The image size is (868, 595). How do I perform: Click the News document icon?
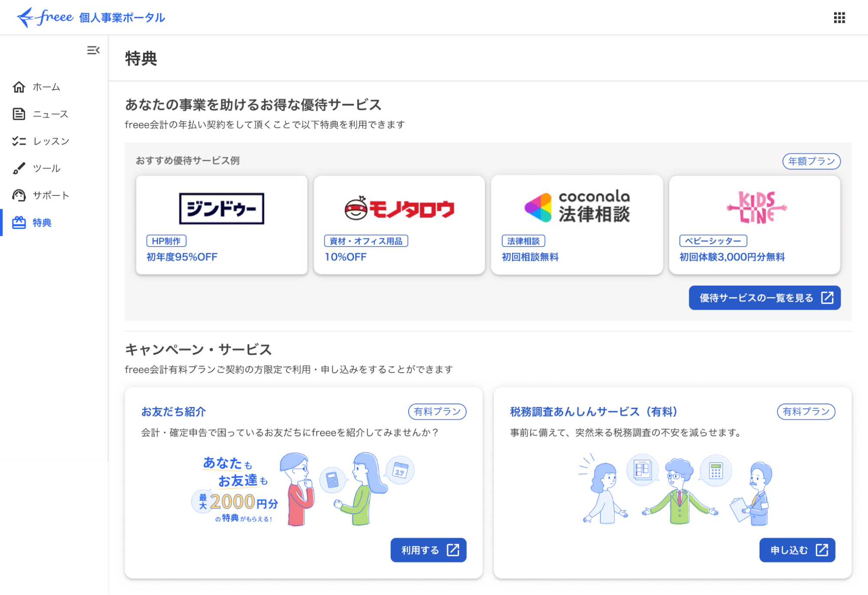(x=19, y=114)
